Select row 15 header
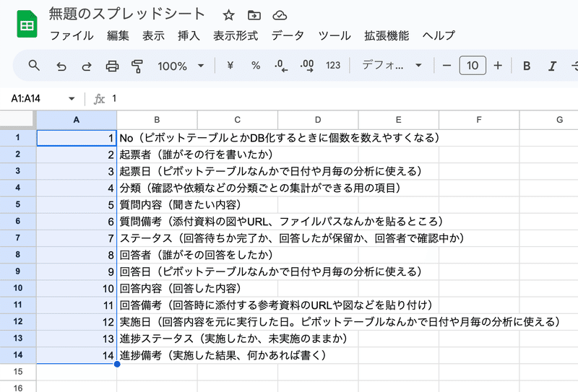Screen dimensions: 578x392 [x=17, y=372]
